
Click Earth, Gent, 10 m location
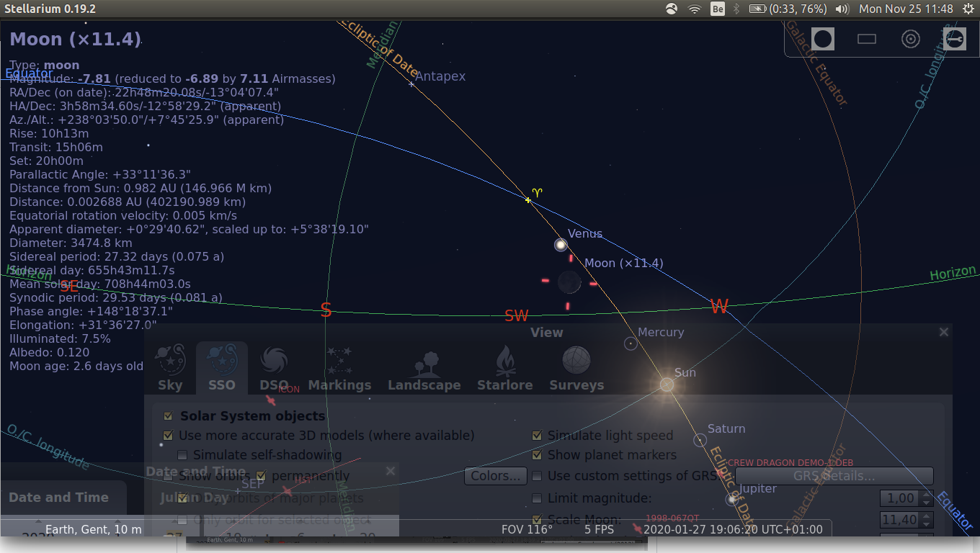(94, 529)
